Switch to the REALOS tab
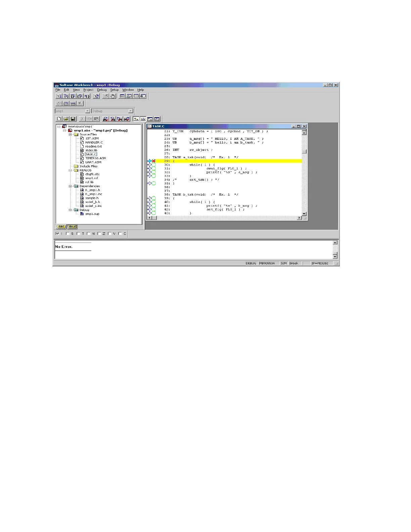This screenshot has height=532, width=411. tap(72, 227)
